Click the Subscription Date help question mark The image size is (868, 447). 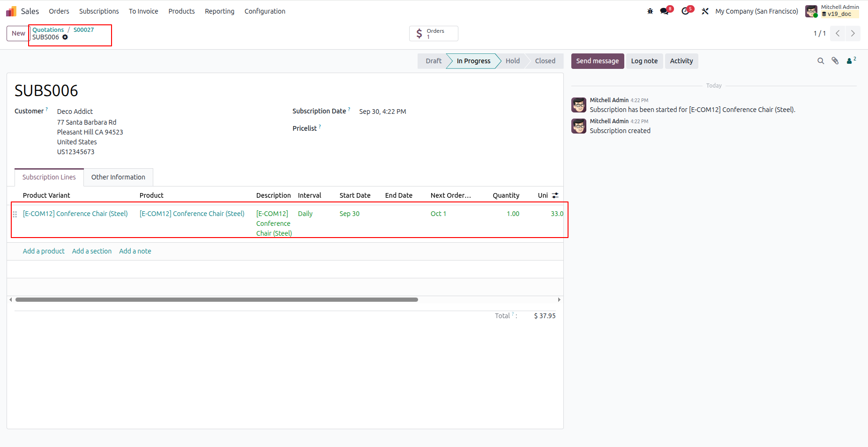[349, 109]
